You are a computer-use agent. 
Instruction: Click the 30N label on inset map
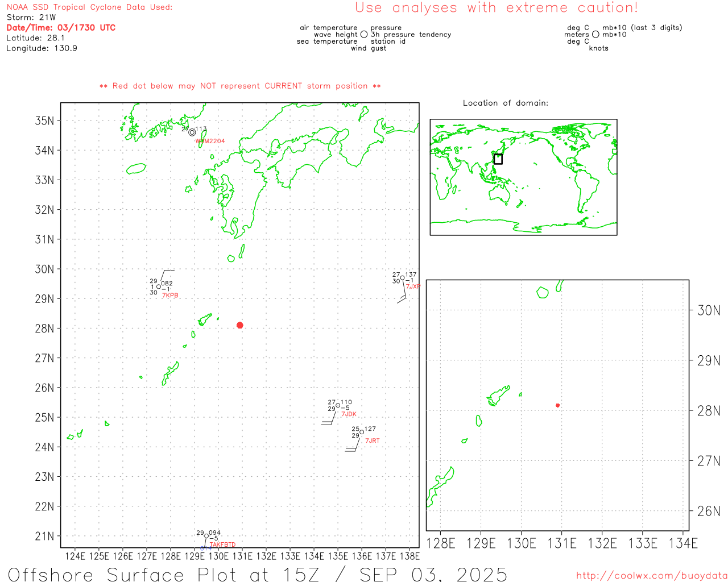tap(709, 310)
